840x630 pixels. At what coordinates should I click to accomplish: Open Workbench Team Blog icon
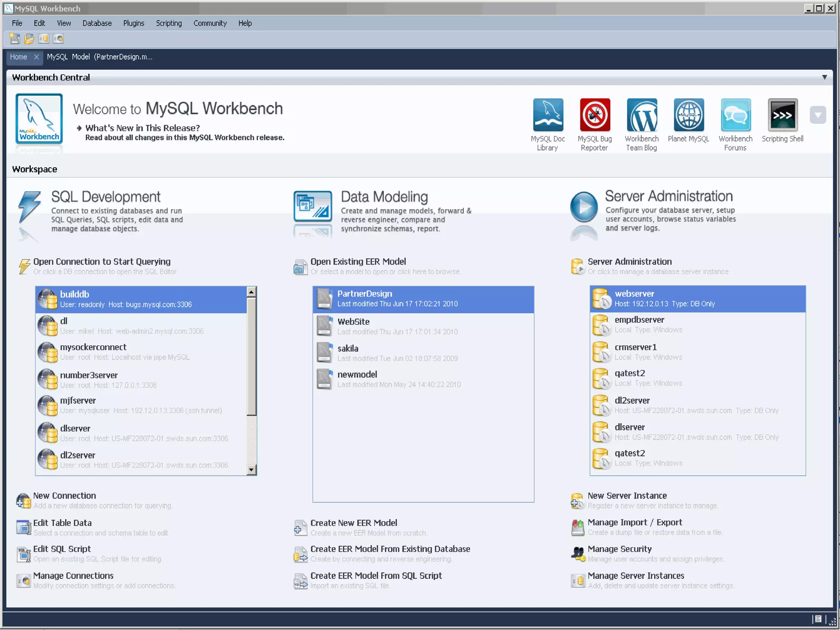[x=641, y=115]
